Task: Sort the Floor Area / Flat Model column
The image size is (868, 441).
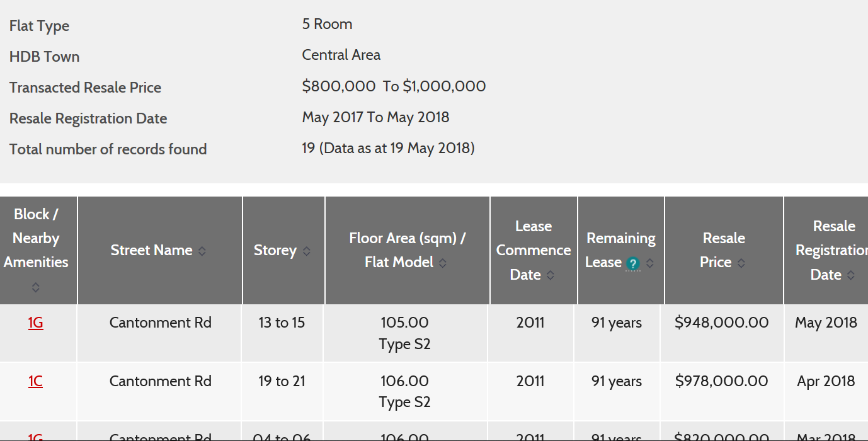Action: coord(443,263)
